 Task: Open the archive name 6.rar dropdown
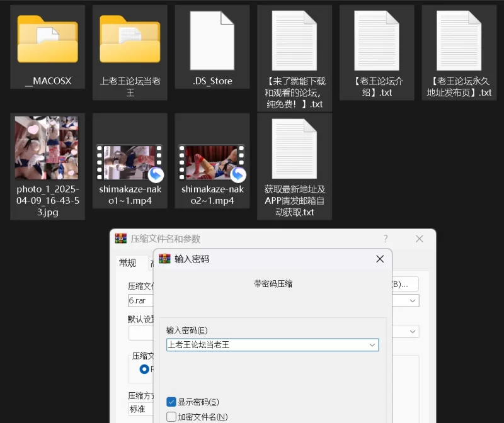coord(413,301)
